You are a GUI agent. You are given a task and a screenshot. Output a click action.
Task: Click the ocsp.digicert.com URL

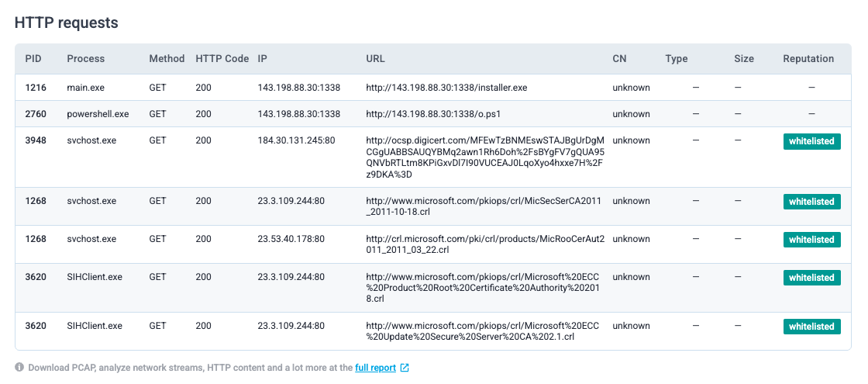click(x=484, y=157)
